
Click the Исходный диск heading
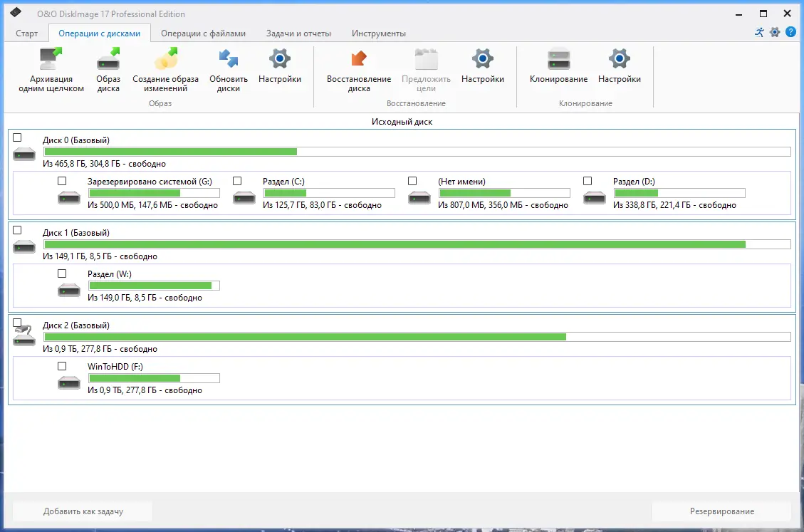click(402, 122)
